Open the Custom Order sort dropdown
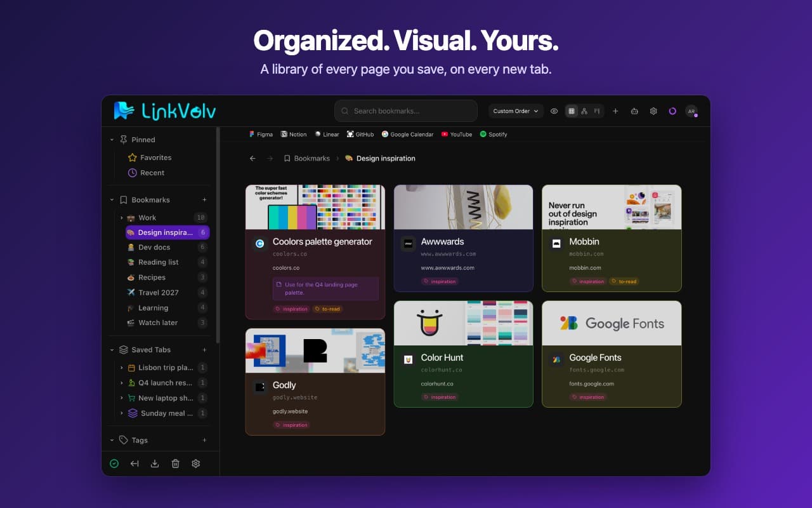This screenshot has height=508, width=812. coord(516,111)
